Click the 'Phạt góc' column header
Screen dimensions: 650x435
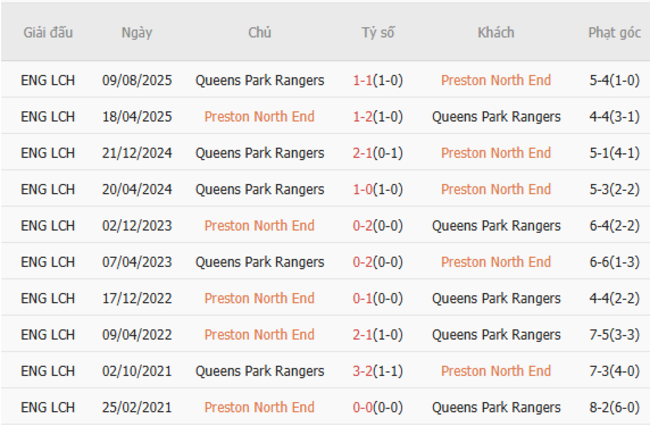614,32
